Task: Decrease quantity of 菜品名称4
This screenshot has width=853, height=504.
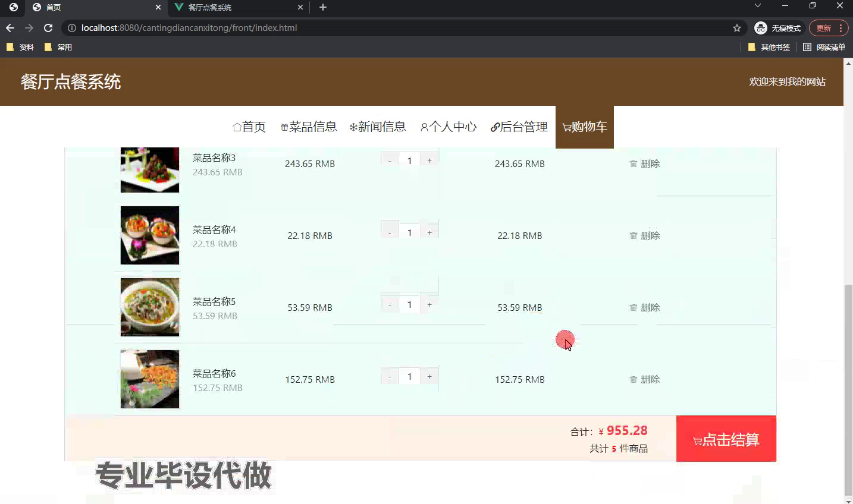Action: tap(390, 232)
